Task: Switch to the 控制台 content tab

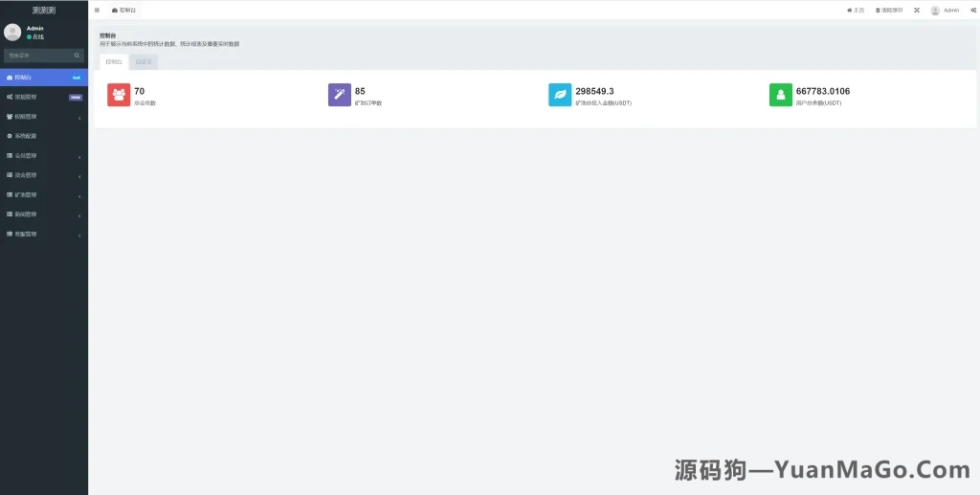Action: (x=114, y=62)
